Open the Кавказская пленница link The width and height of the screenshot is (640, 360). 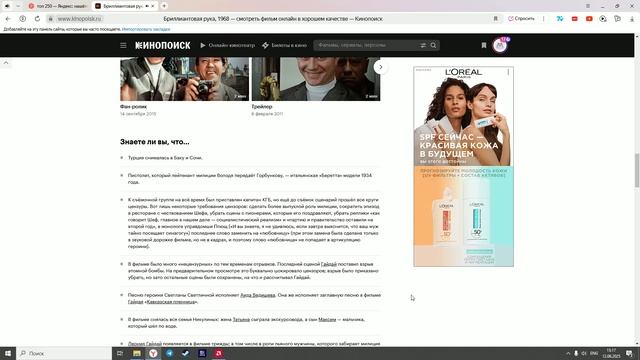coord(171,302)
